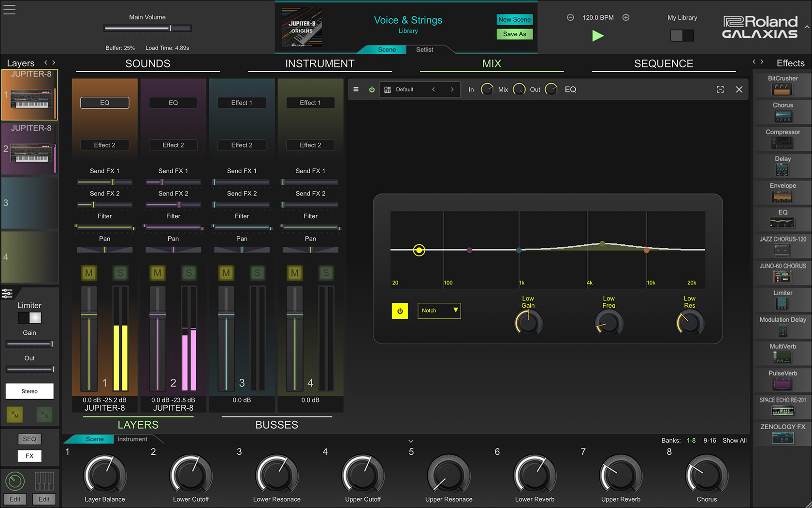Click the SEQ button

[29, 439]
